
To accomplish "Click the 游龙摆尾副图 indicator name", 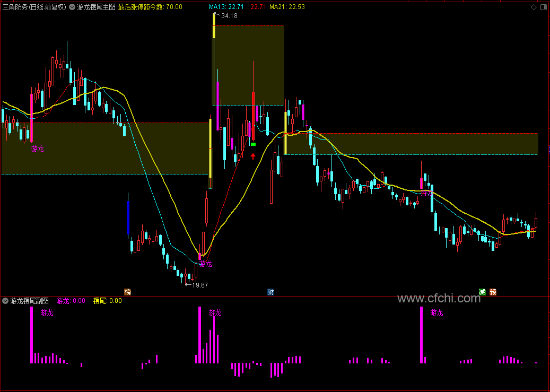I will tap(30, 301).
